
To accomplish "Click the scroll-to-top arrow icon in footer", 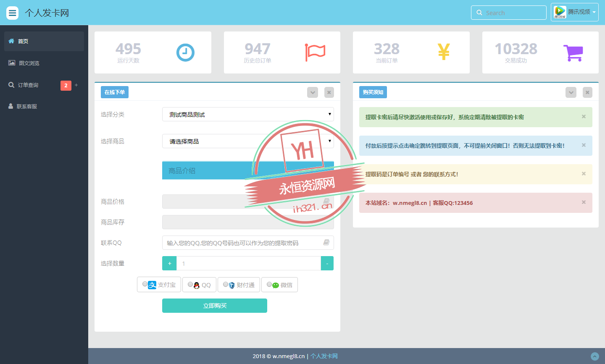I will click(594, 356).
